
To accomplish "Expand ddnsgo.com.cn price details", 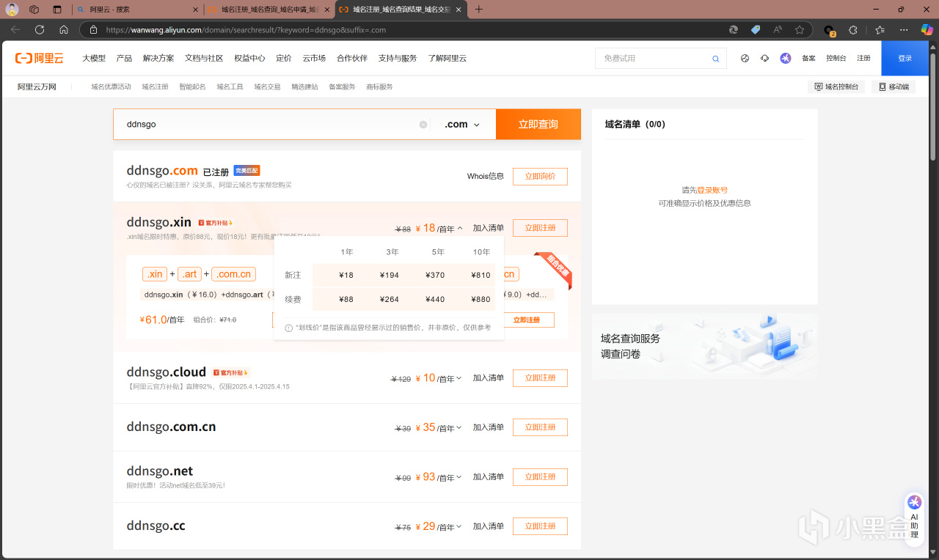I will 459,427.
